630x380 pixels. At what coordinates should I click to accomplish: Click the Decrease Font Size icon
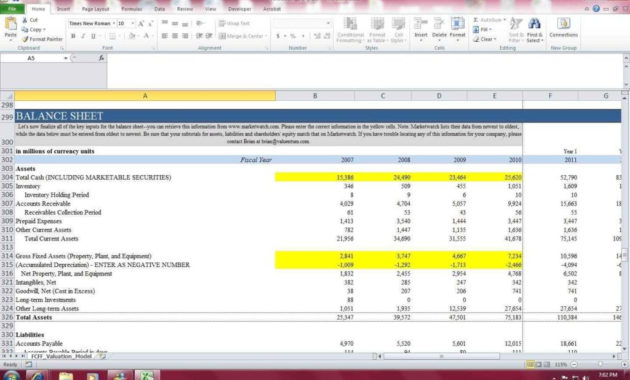tap(151, 24)
